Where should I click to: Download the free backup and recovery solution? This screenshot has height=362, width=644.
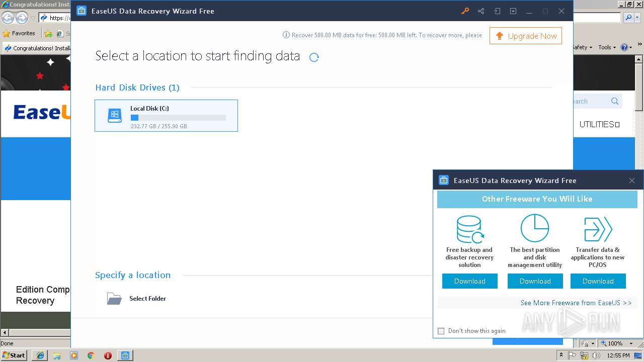(x=470, y=281)
